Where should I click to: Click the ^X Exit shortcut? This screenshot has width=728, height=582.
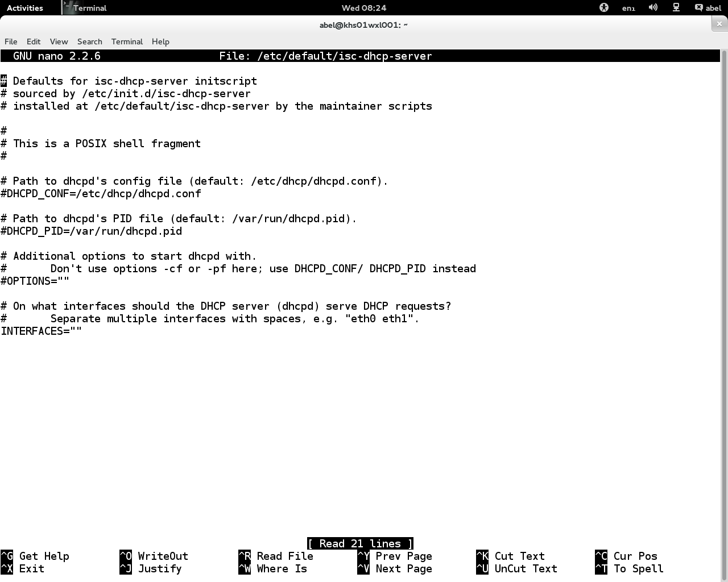[x=23, y=569]
